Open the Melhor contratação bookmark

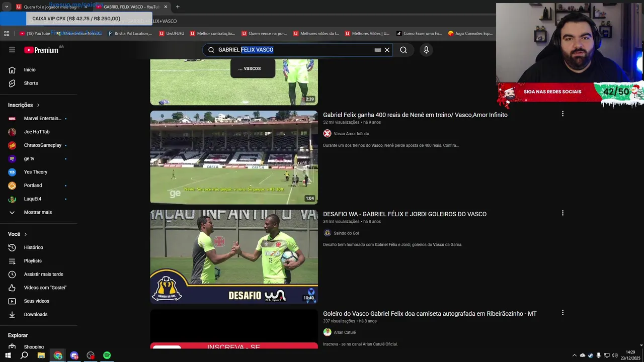[x=212, y=34]
